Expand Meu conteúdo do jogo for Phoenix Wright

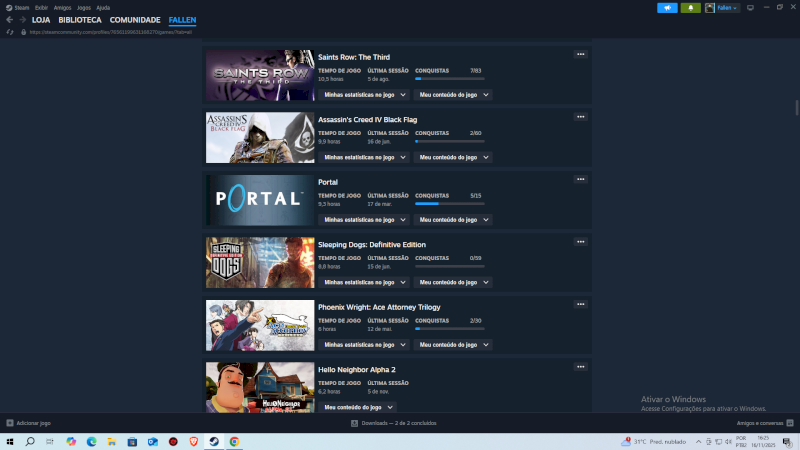453,345
